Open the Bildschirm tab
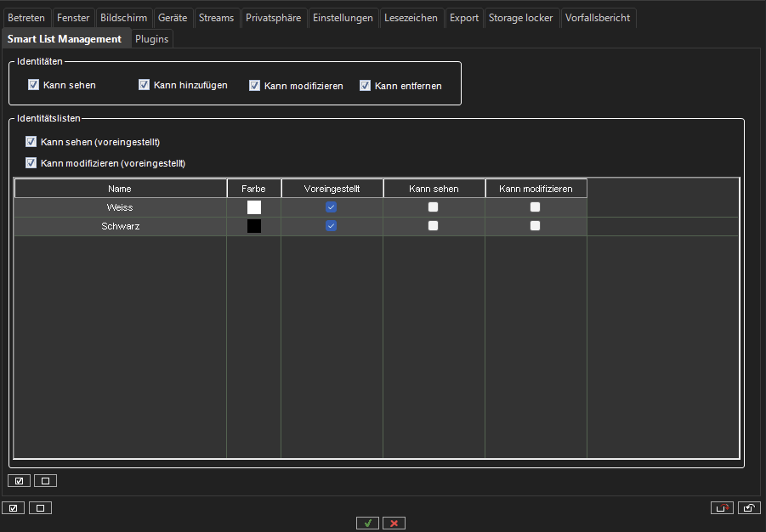The width and height of the screenshot is (766, 532). click(123, 18)
